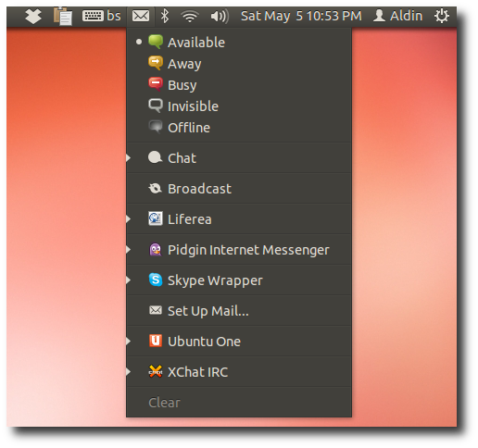Open the Aldin user menu
478x448 pixels.
pos(397,16)
